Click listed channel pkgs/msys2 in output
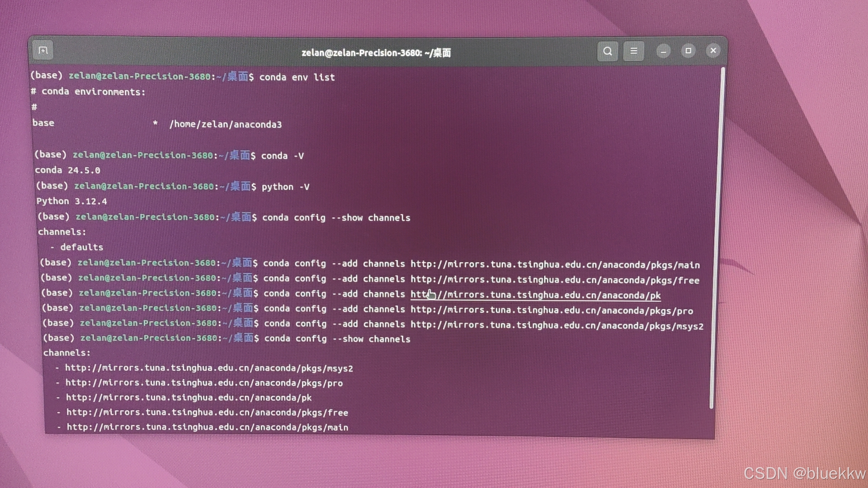 coord(209,368)
